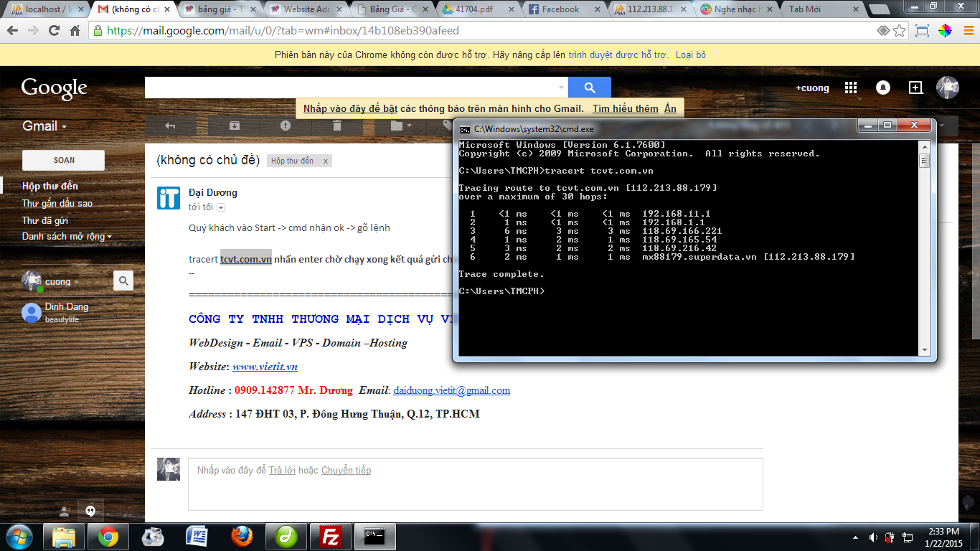Switch to the Tab Mới tab
The height and width of the screenshot is (551, 980).
[821, 9]
